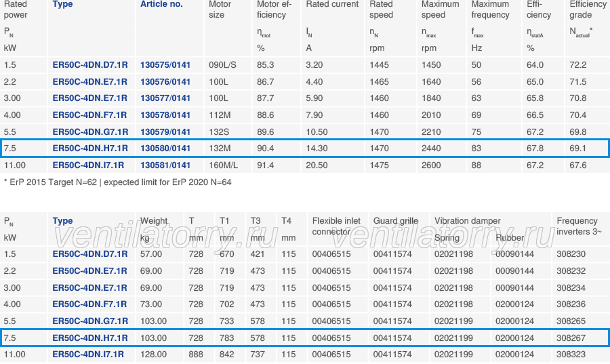Select maximum speed value 2010
This screenshot has width=610, height=364.
[x=432, y=115]
